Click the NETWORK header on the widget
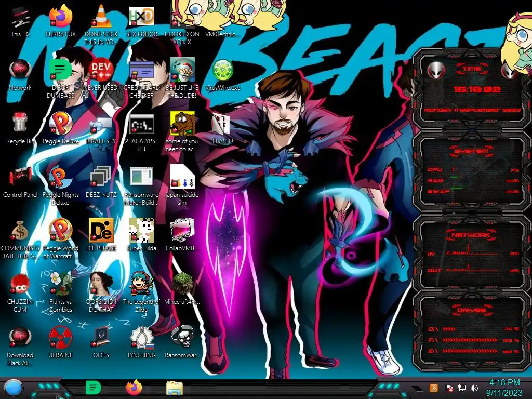Screen dimensions: 532x399 tap(472, 234)
